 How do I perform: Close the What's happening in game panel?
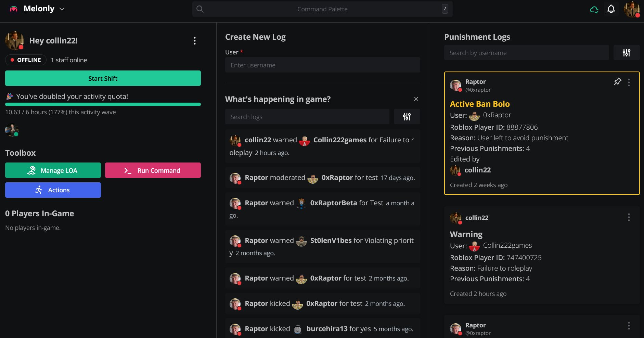(416, 99)
